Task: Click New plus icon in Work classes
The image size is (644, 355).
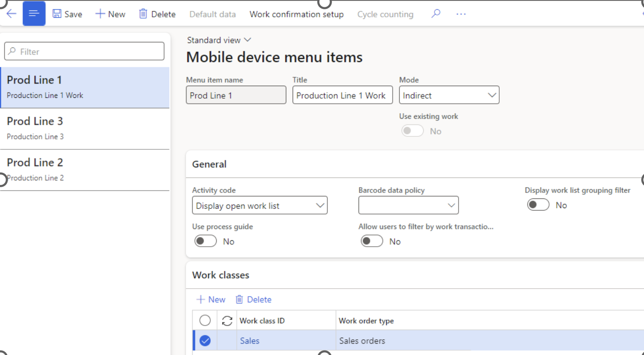Action: [x=200, y=299]
